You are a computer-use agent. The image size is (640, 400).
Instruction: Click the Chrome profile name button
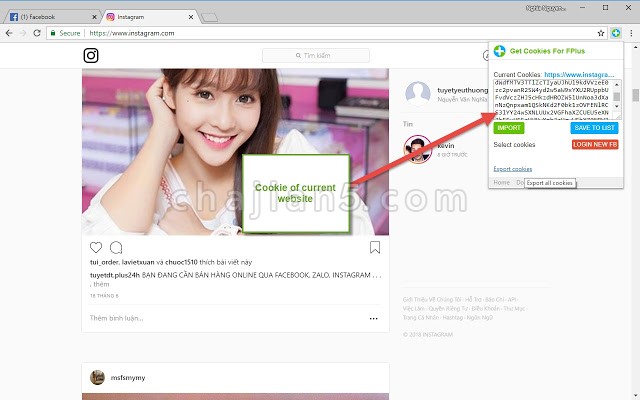point(546,8)
